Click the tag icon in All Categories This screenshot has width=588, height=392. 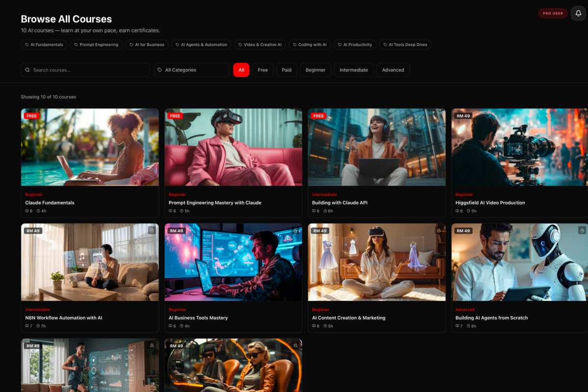click(x=160, y=70)
